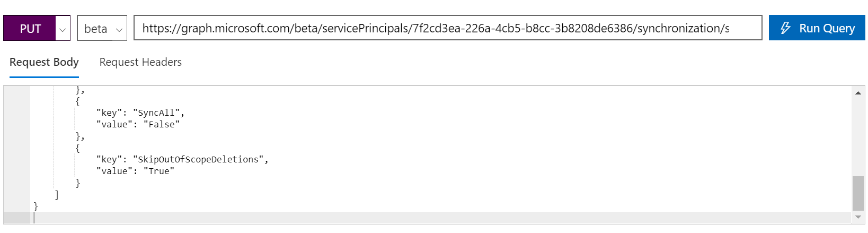The image size is (868, 233).
Task: Switch to the Request Headers tab
Action: coord(140,62)
